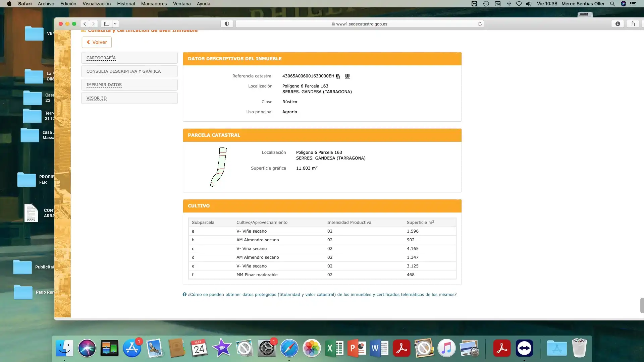Select the DOCX document on the desktop
Viewport: 644px width, 362px height.
coord(31,213)
